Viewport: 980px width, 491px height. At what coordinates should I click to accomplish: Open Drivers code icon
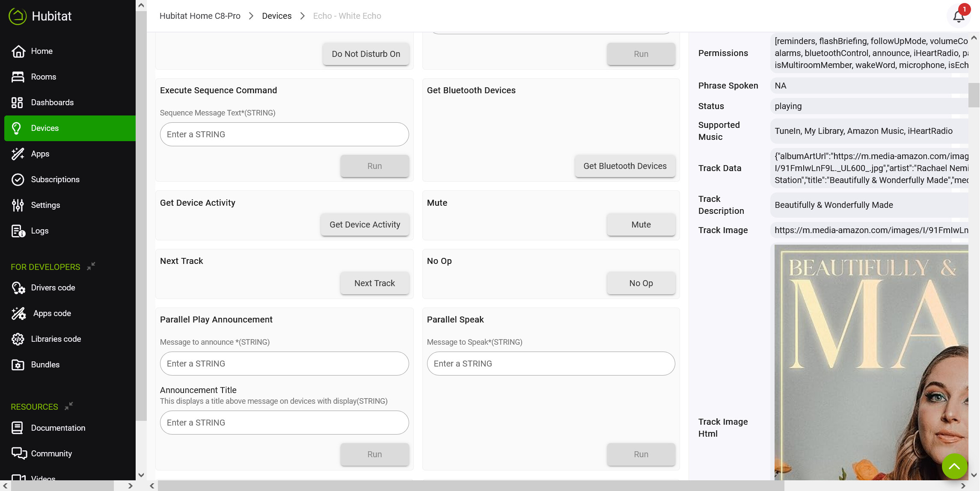coord(18,288)
